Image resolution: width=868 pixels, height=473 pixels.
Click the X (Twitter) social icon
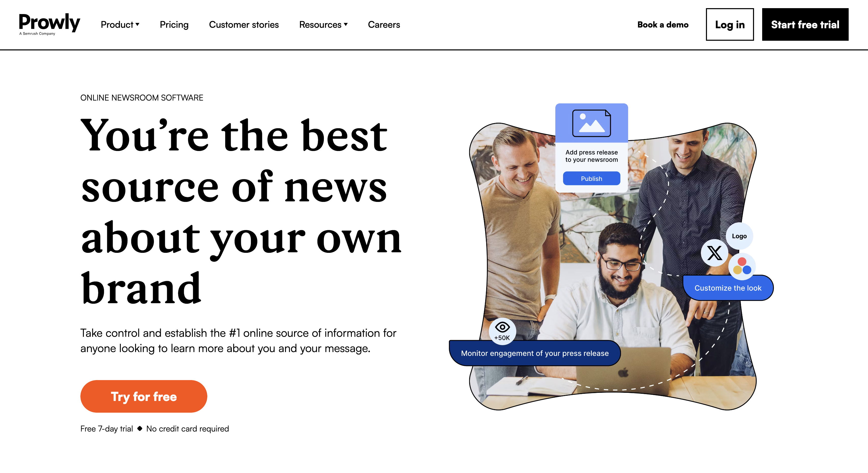pos(714,253)
